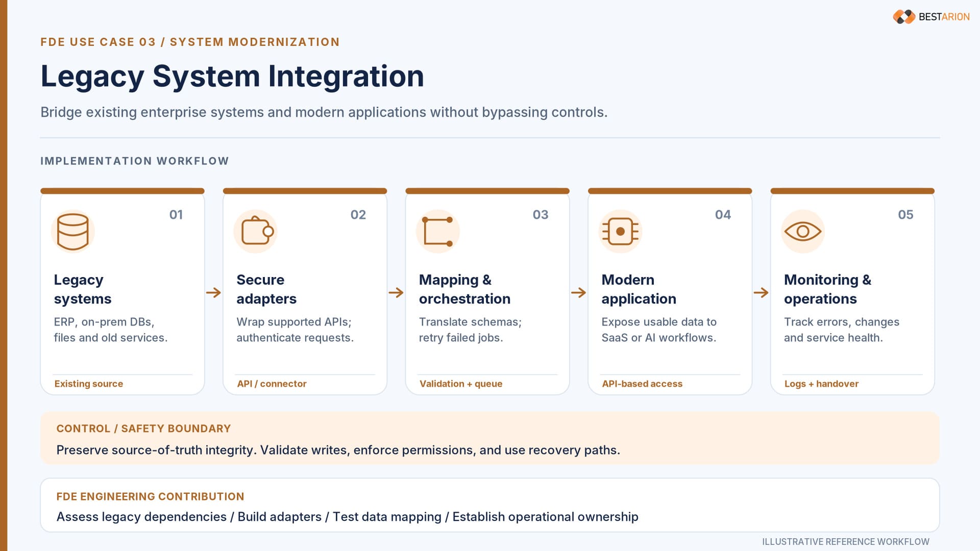Click 'Preserve source-of-truth integrity' sentence
The image size is (980, 551).
tap(338, 450)
